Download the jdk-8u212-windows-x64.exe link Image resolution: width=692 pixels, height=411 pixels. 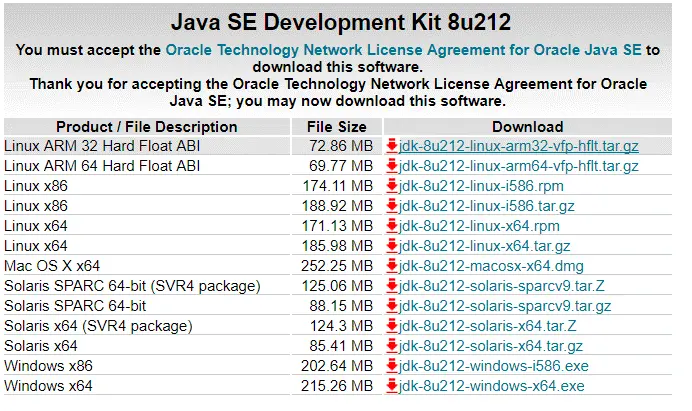click(492, 386)
